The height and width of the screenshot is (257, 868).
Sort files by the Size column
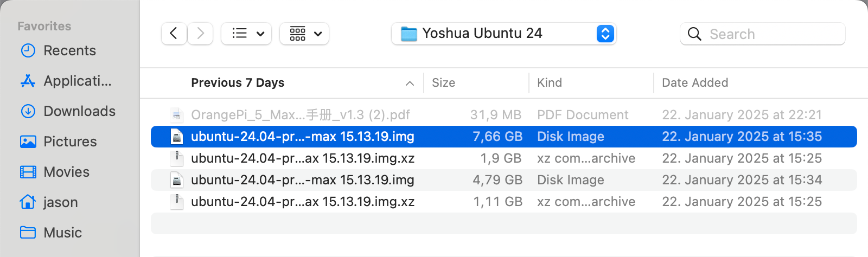coord(443,83)
